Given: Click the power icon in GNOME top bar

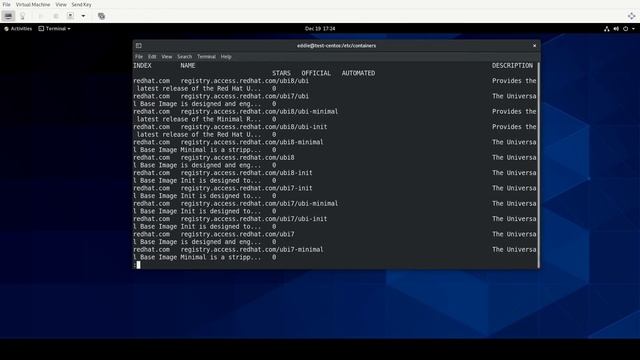Looking at the screenshot, I should click(625, 29).
